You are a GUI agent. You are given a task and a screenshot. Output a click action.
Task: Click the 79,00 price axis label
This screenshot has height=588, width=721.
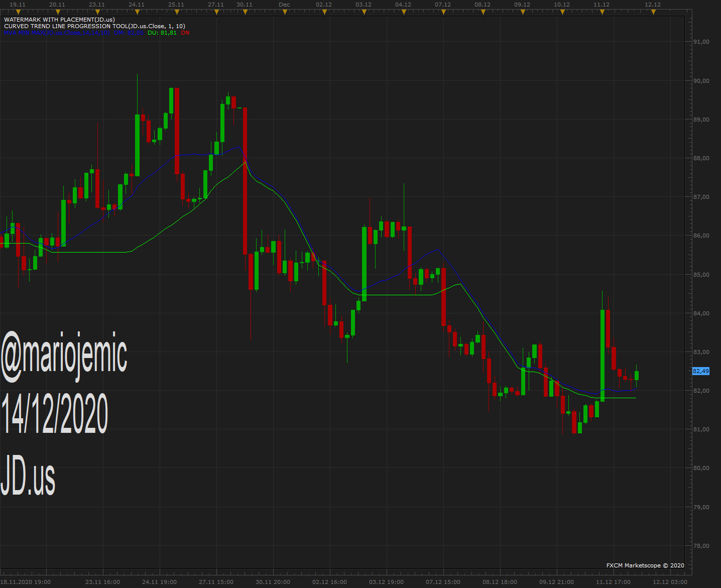pos(701,507)
